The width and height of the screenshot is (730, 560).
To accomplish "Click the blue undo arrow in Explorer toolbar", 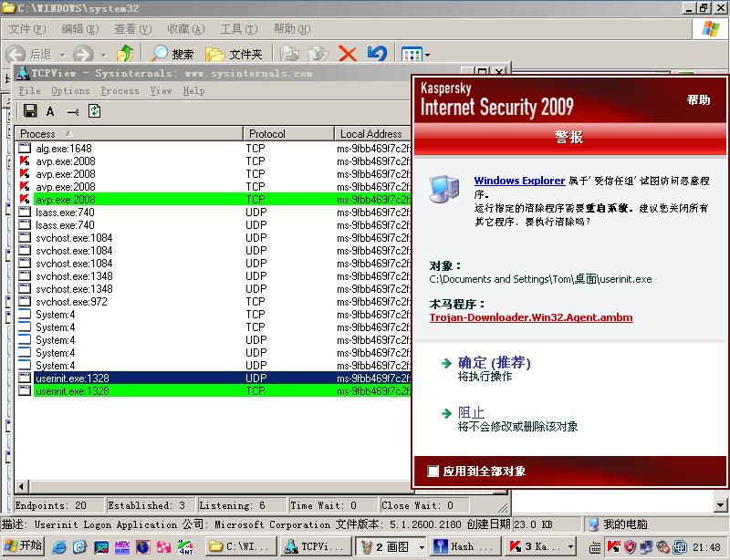I will [377, 54].
